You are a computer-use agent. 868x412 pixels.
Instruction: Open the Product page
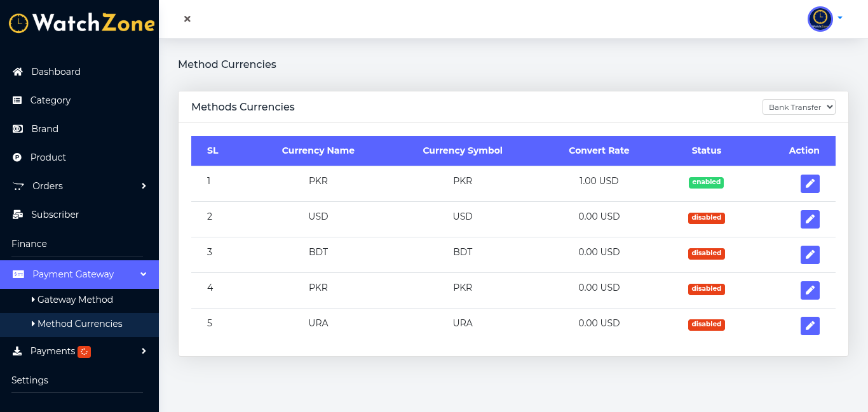[48, 157]
